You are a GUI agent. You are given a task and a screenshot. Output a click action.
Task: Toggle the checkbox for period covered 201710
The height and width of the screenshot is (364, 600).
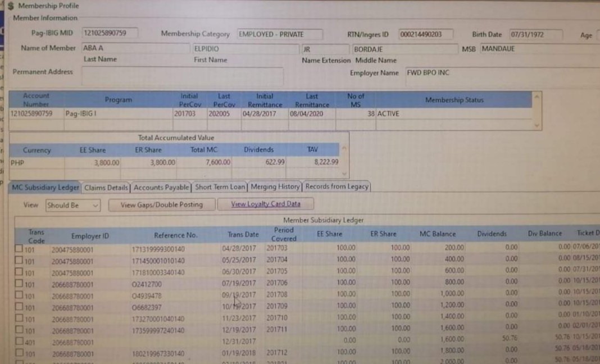coord(19,318)
